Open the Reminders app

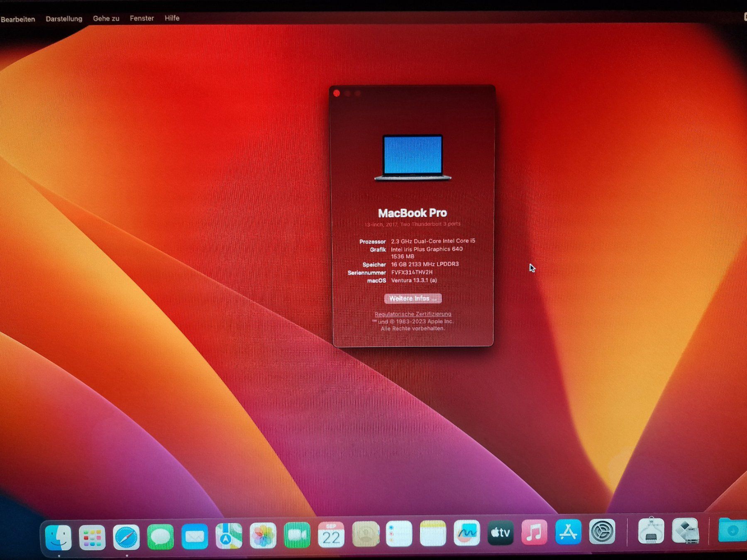pos(399,534)
